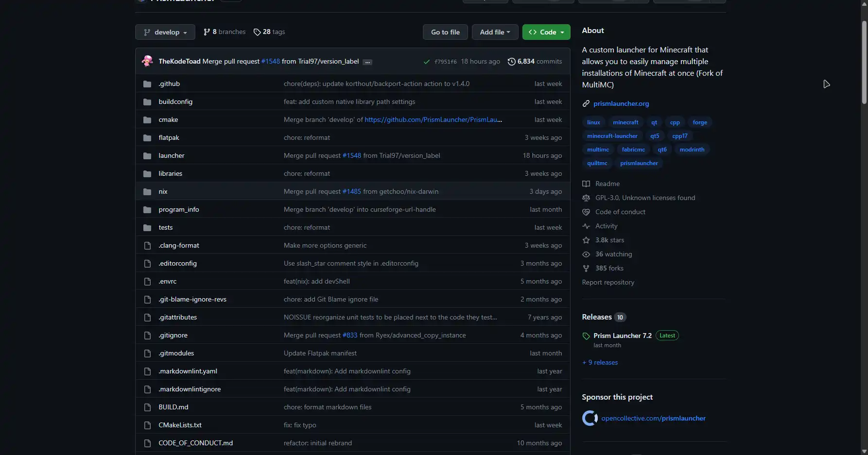This screenshot has width=868, height=455.
Task: Open the github.com/PrismLauncher URL in cmake row
Action: 434,119
